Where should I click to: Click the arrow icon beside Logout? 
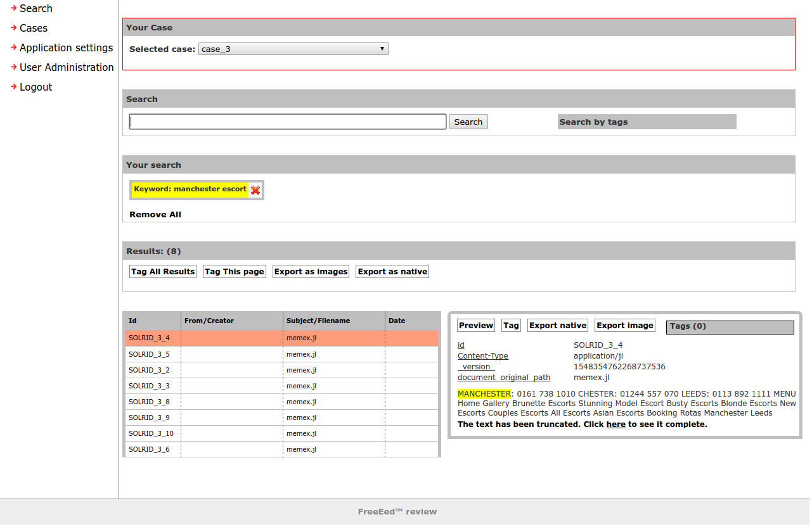tap(13, 87)
